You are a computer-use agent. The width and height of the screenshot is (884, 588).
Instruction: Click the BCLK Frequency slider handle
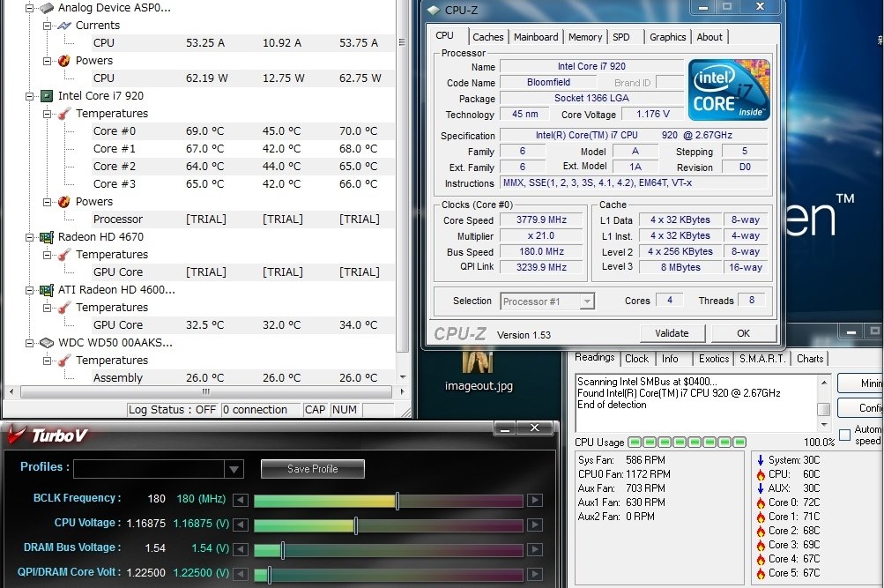point(397,500)
